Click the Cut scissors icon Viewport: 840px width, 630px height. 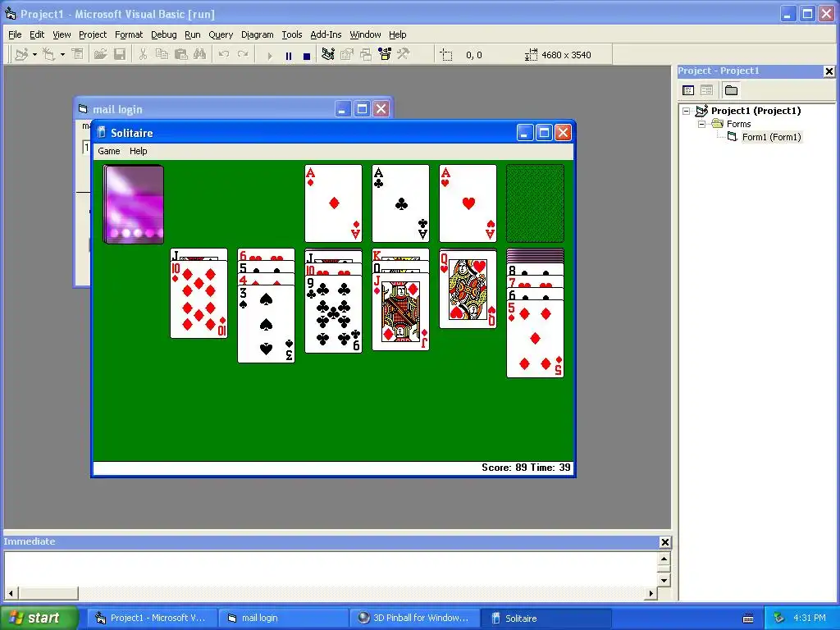143,55
